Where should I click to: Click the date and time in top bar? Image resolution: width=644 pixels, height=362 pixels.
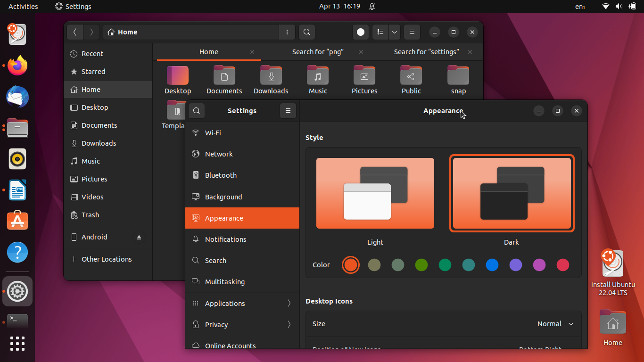[x=339, y=6]
